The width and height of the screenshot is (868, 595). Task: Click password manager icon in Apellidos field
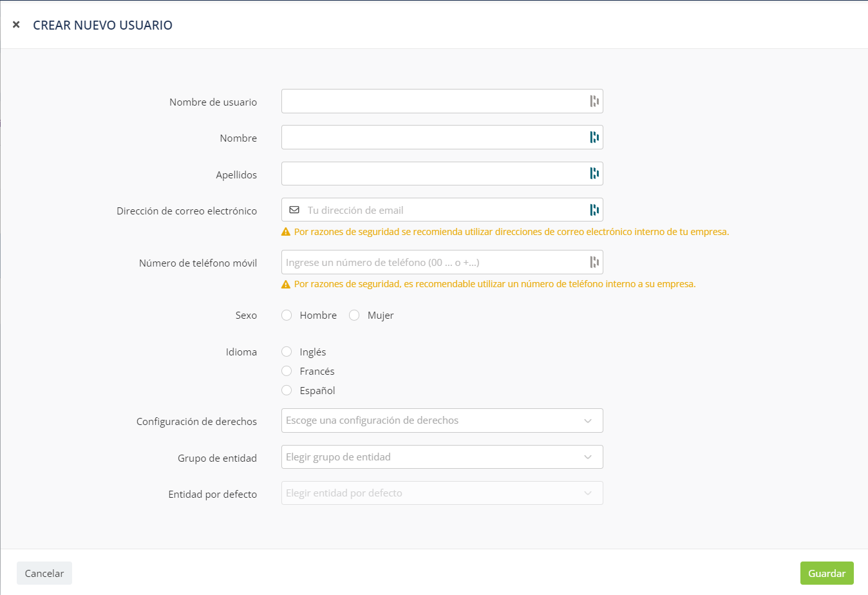click(594, 173)
